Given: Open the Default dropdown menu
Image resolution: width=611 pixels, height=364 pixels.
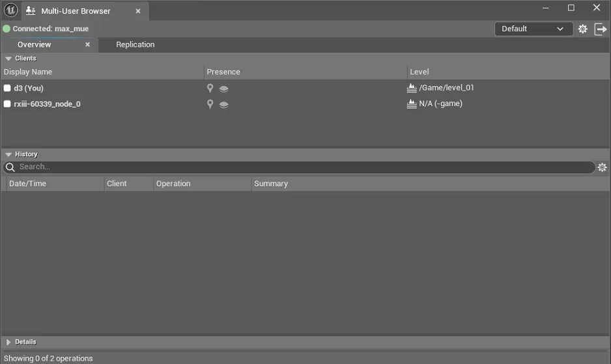Looking at the screenshot, I should pyautogui.click(x=533, y=29).
